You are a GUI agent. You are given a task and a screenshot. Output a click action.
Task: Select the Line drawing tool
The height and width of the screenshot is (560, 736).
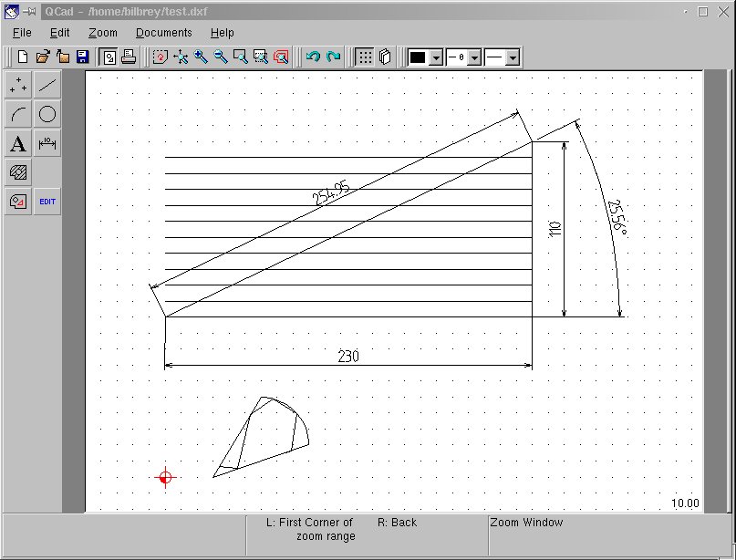click(47, 86)
